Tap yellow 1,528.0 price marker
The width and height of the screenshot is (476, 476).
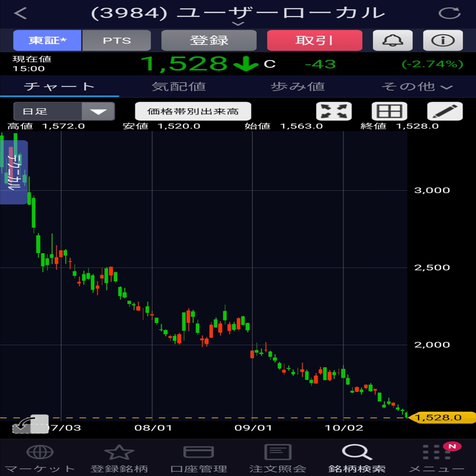[442, 417]
